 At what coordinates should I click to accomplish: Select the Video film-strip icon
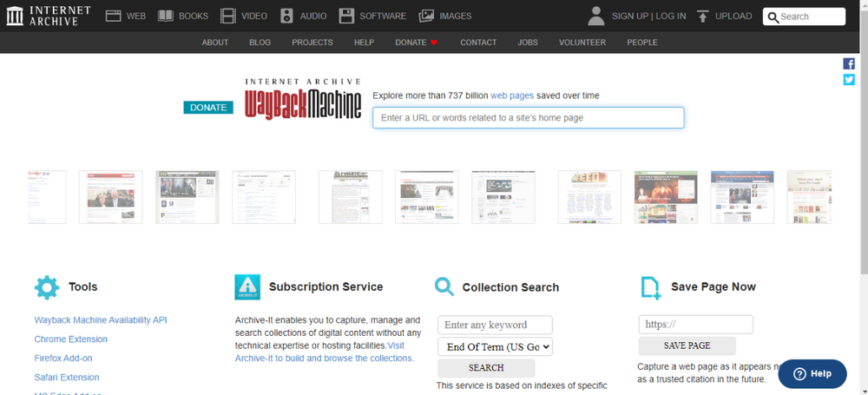pos(227,16)
